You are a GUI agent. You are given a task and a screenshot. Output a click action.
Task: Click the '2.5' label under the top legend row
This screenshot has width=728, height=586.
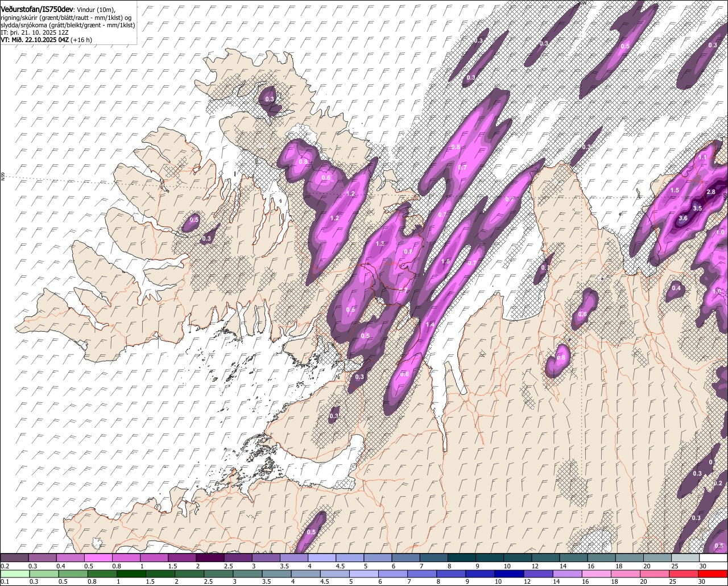[227, 566]
